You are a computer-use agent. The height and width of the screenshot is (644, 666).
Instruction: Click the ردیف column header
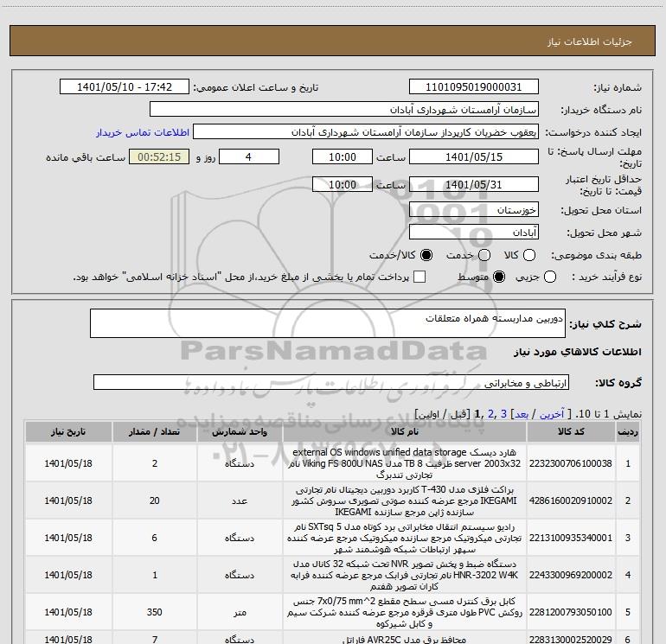pos(628,431)
